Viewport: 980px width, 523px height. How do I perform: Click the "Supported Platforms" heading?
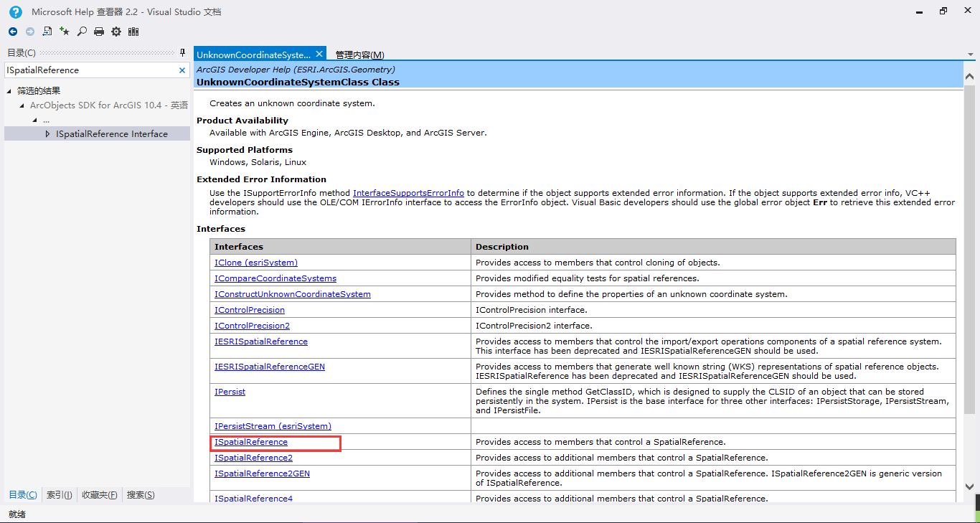pyautogui.click(x=245, y=150)
